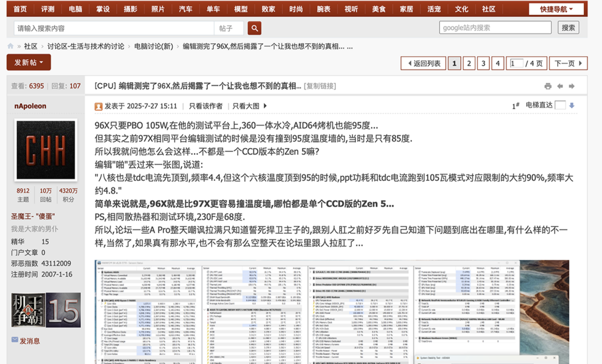The width and height of the screenshot is (602, 364).
Task: Open nApoleon's CHH avatar image
Action: [x=46, y=150]
